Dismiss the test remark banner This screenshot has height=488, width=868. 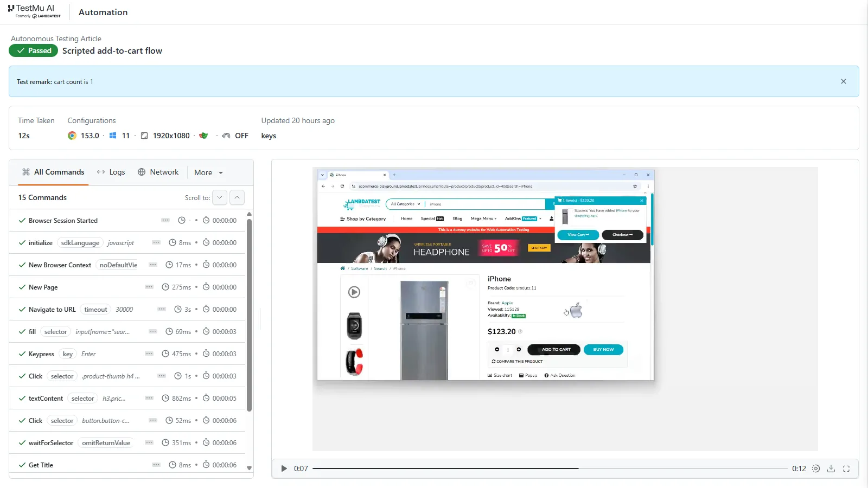pos(844,81)
